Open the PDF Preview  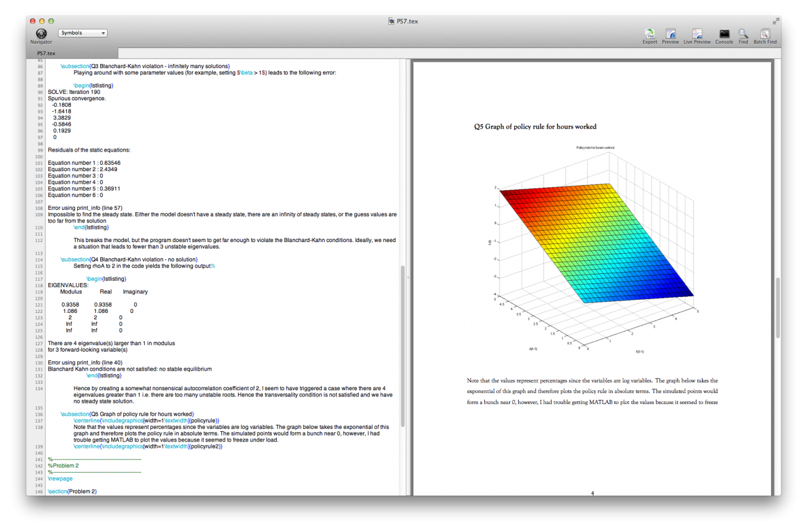click(x=670, y=36)
